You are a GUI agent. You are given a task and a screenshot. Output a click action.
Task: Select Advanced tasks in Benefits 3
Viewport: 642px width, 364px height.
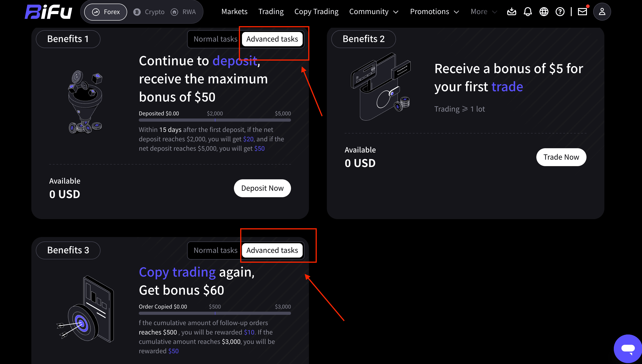tap(272, 250)
